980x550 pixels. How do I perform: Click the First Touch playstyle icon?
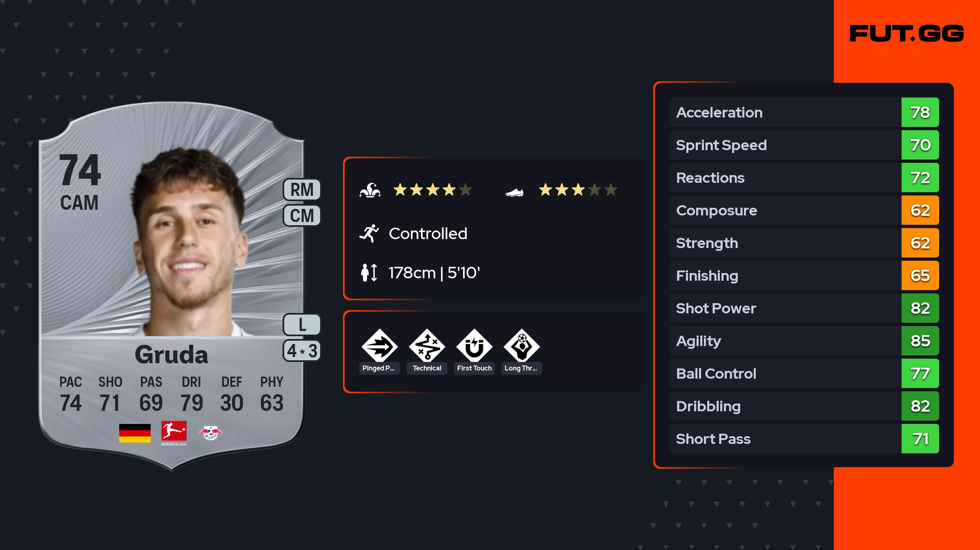[474, 346]
